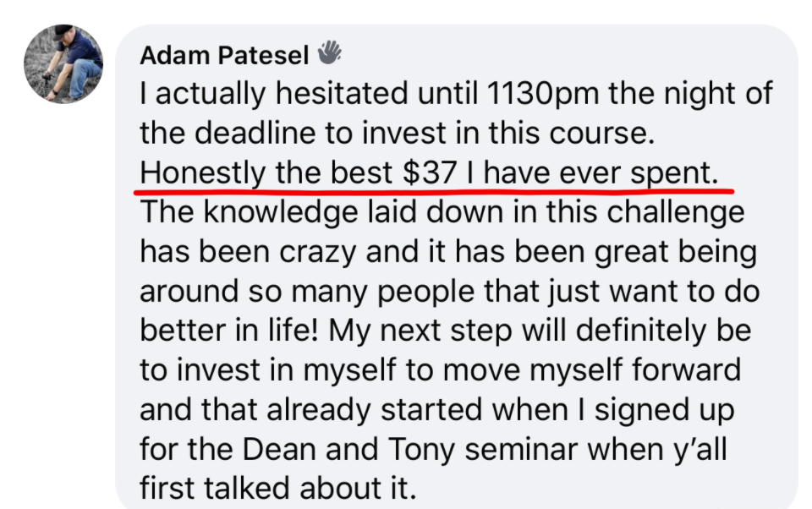This screenshot has height=509, width=812.
Task: Click the waving hand badge icon
Action: pyautogui.click(x=329, y=53)
